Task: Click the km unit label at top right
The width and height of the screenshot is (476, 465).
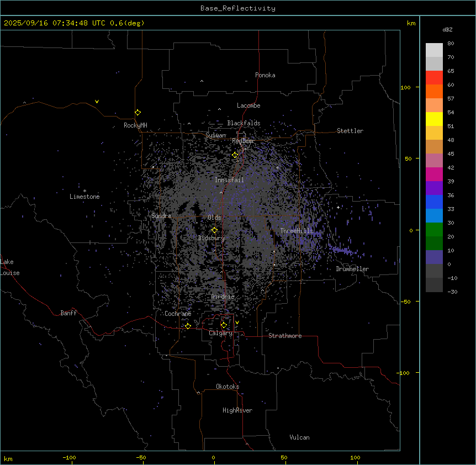Action: (411, 23)
